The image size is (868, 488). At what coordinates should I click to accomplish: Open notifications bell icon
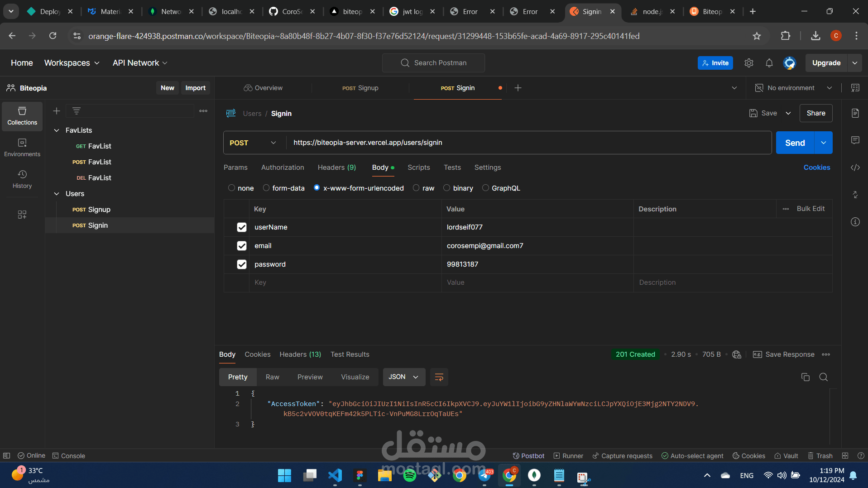[x=769, y=63]
